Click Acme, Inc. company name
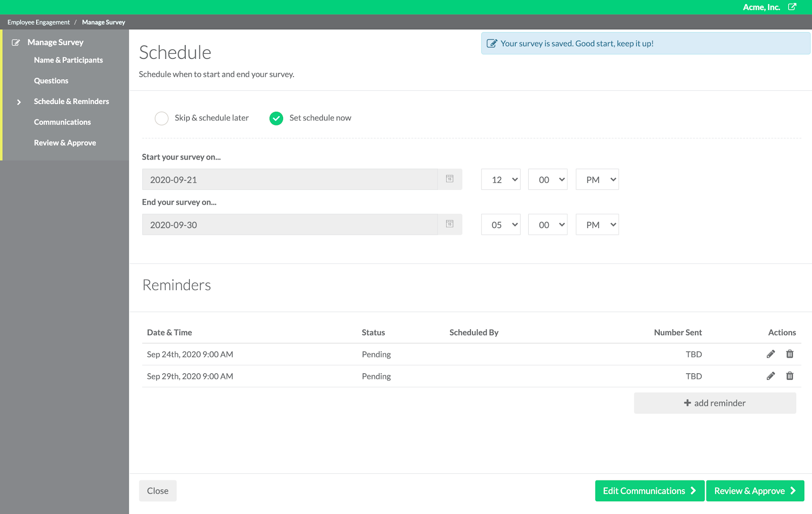 (x=761, y=7)
